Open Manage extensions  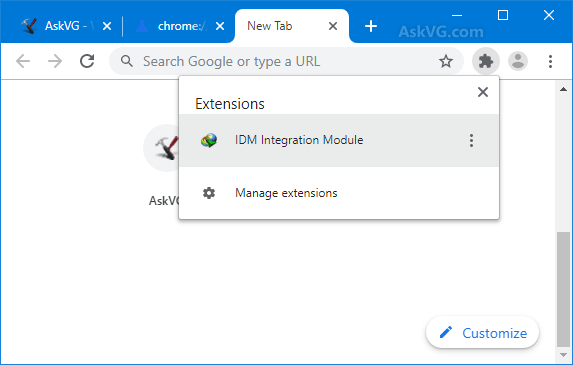click(x=339, y=193)
